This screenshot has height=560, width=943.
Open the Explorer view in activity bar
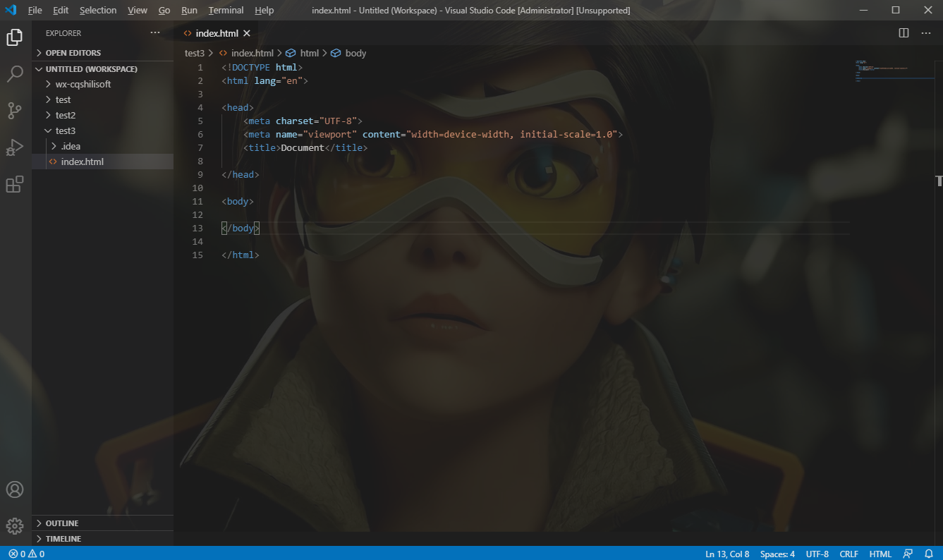pyautogui.click(x=15, y=37)
